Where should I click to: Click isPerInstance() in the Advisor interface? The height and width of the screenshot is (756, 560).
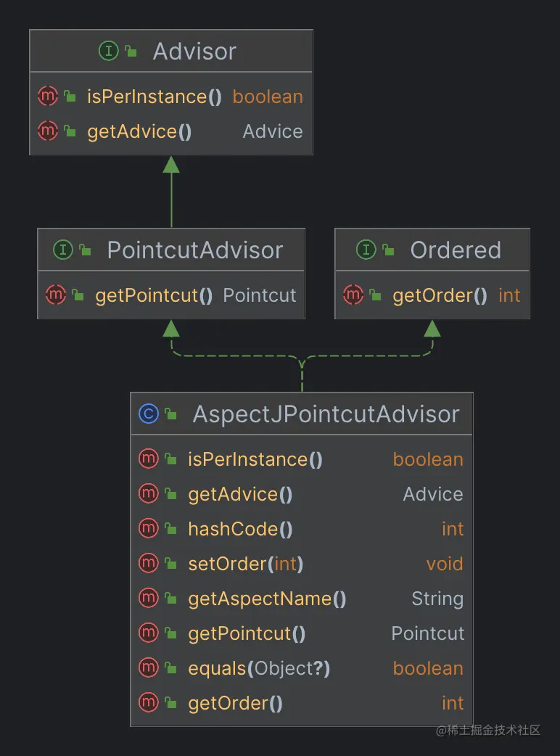155,96
